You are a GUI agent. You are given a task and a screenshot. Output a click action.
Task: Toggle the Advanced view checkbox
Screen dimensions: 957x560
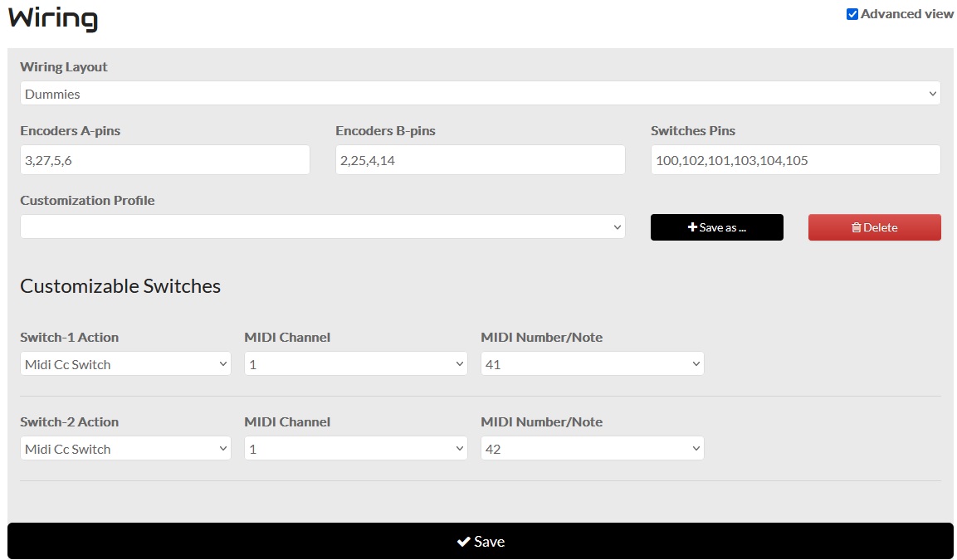(852, 14)
